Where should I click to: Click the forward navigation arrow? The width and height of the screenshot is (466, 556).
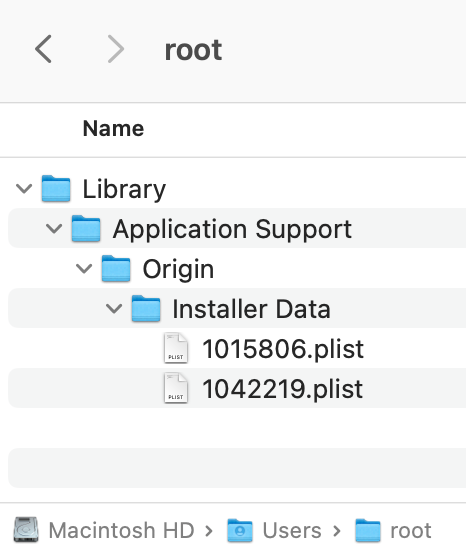[116, 49]
